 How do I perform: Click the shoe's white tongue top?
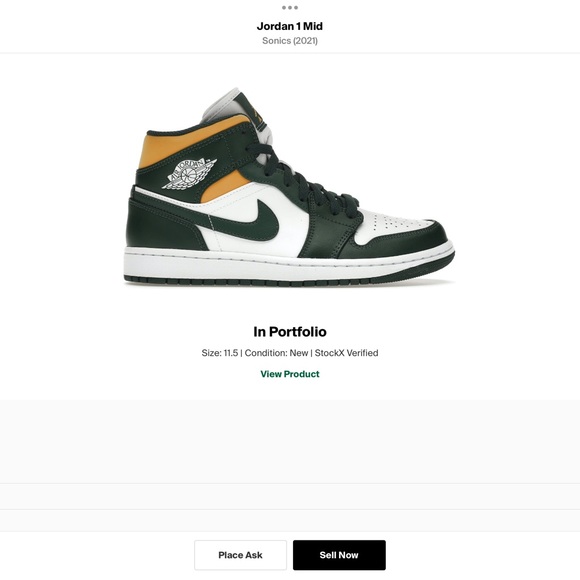pos(224,105)
